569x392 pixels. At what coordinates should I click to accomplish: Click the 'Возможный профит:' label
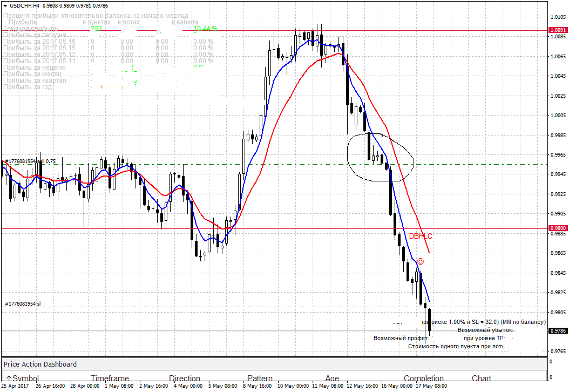click(x=402, y=339)
